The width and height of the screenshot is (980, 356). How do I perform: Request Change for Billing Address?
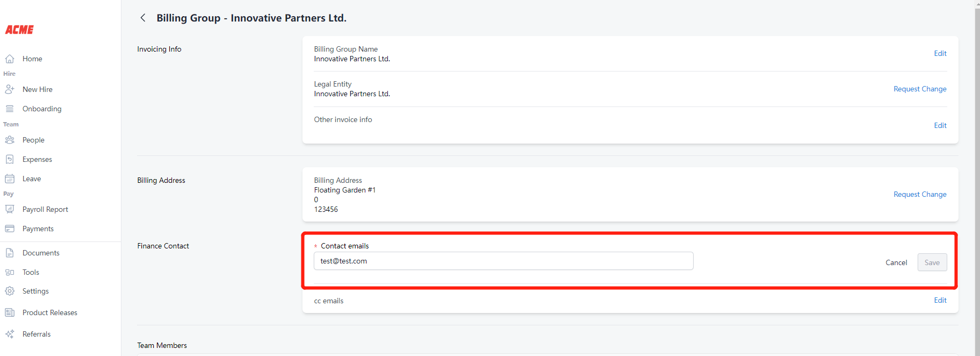(x=920, y=194)
